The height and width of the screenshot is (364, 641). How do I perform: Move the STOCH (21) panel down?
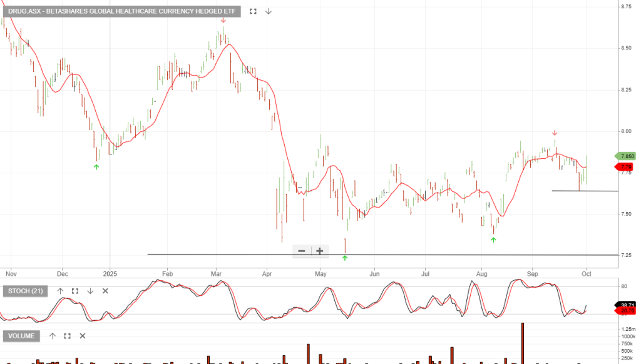90,291
